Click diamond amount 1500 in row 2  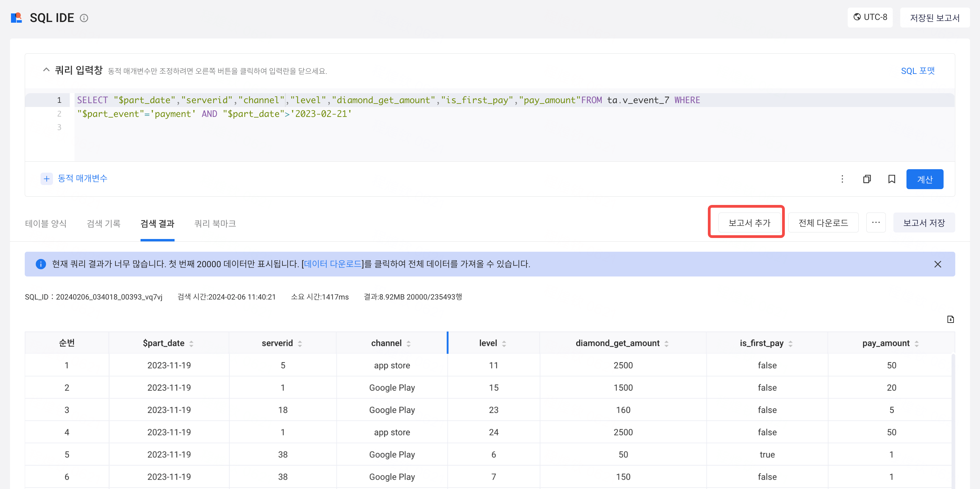coord(623,387)
